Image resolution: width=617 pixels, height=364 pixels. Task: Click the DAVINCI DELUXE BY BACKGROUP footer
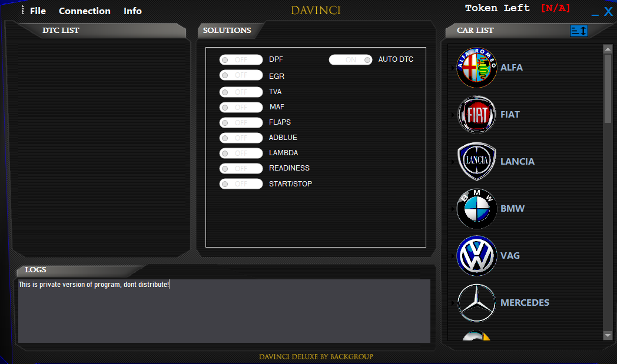click(316, 356)
